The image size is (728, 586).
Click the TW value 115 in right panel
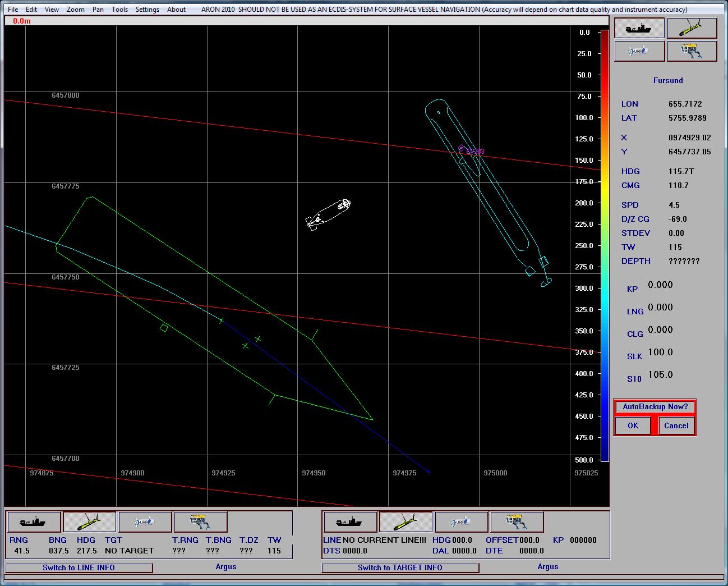(675, 247)
